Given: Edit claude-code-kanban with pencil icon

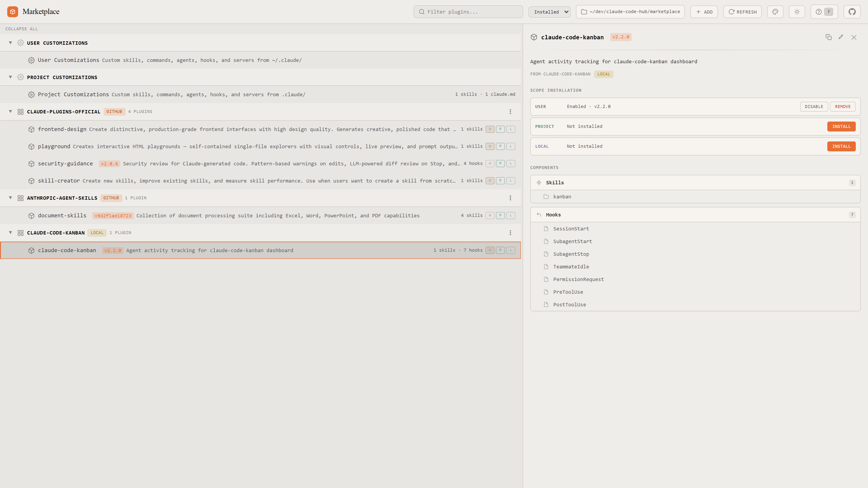Looking at the screenshot, I should tap(841, 37).
